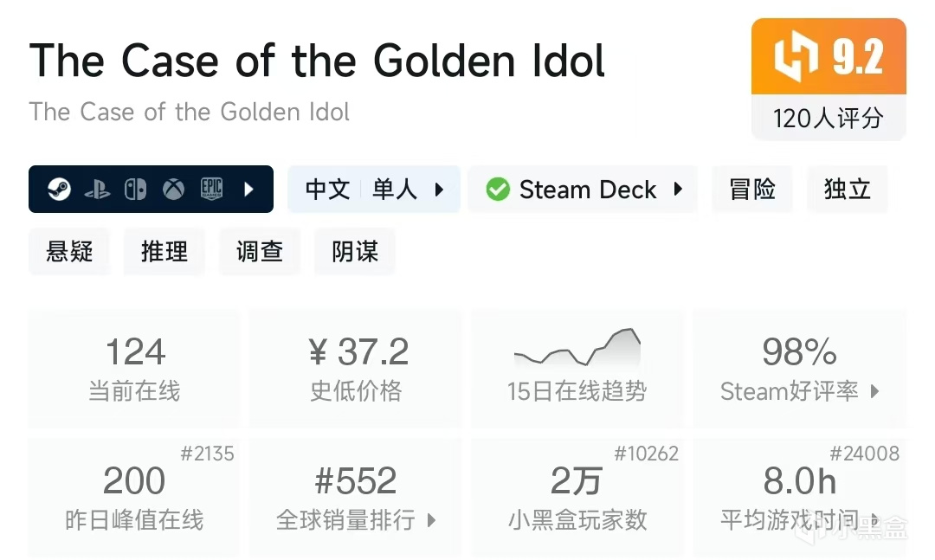Screen dimensions: 935x560
Task: Expand the platform list arrow
Action: pyautogui.click(x=249, y=190)
